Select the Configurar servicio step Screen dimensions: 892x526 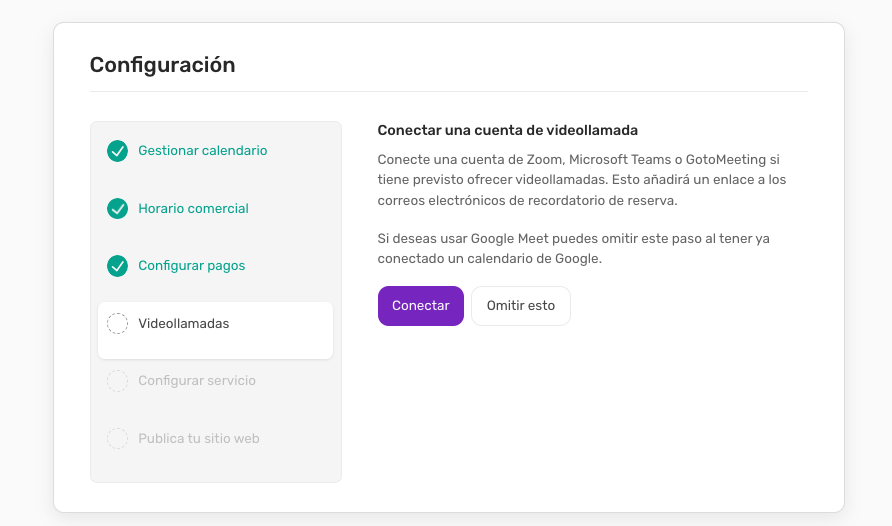197,381
